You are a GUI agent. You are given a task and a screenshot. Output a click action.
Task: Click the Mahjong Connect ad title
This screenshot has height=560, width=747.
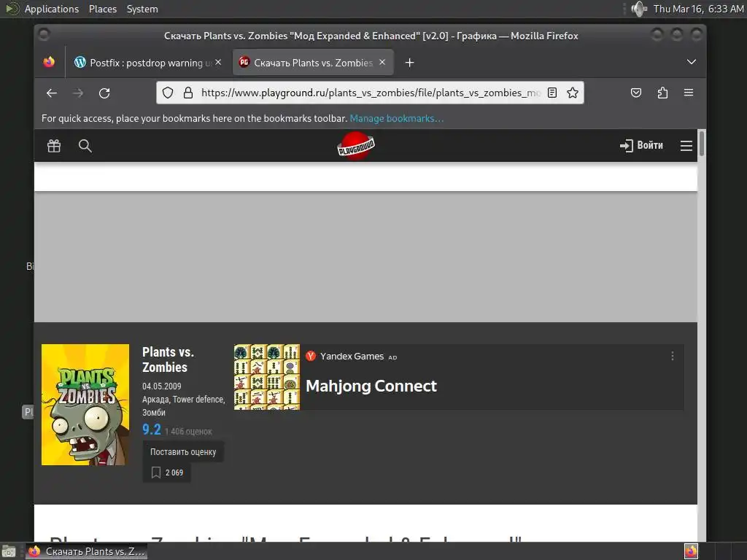371,386
